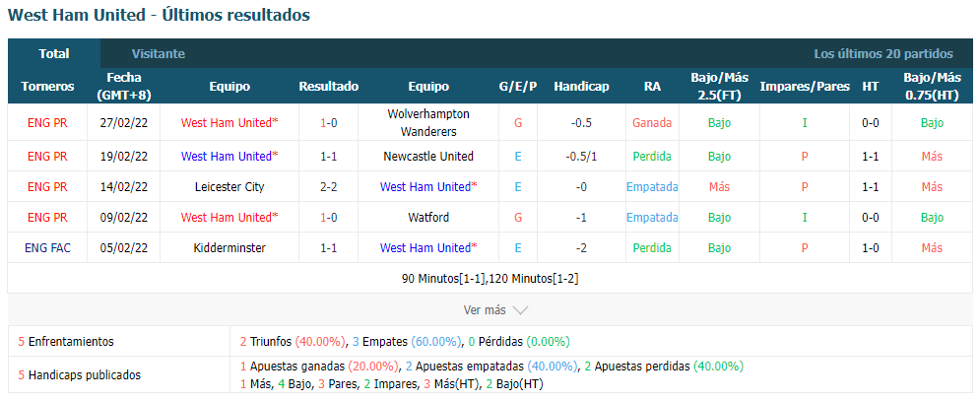980x401 pixels.
Task: Click the Bajo/Más 2.5(FT) column header
Action: (x=719, y=87)
